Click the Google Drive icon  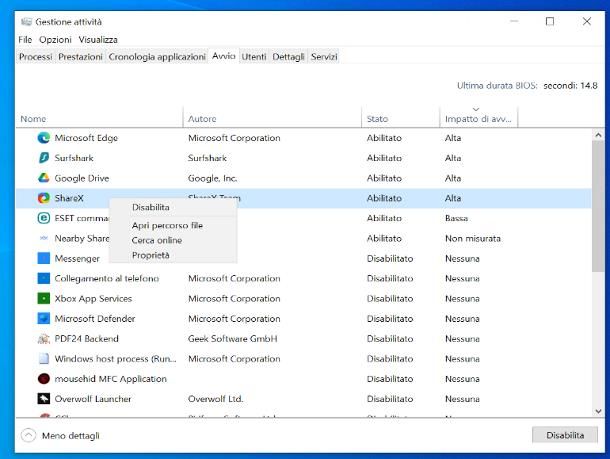tap(44, 178)
